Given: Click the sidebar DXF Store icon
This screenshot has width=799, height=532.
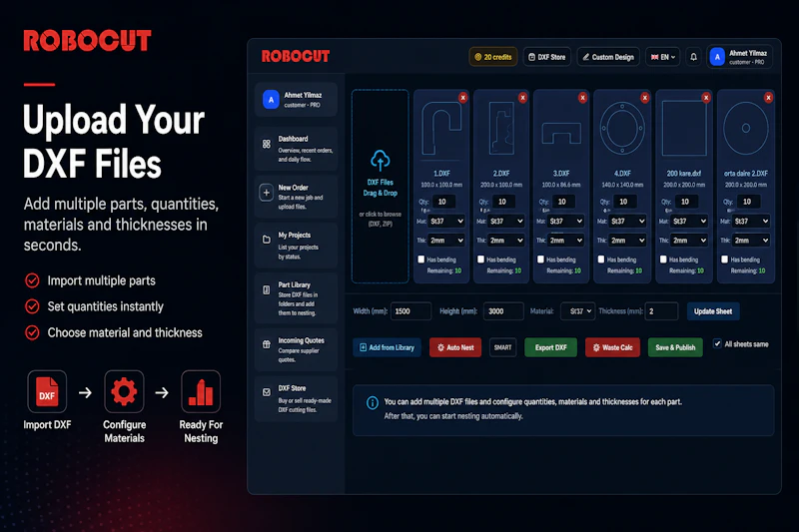Looking at the screenshot, I should 267,392.
